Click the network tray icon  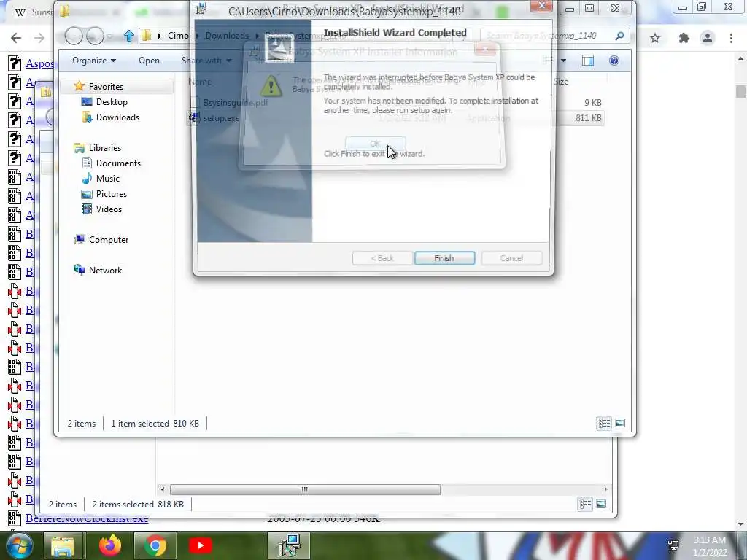click(673, 545)
